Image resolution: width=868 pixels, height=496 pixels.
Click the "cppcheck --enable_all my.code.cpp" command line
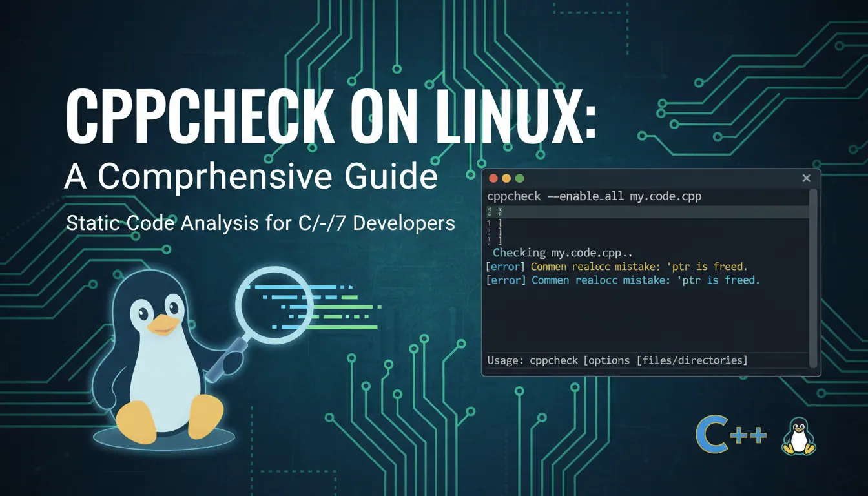594,196
